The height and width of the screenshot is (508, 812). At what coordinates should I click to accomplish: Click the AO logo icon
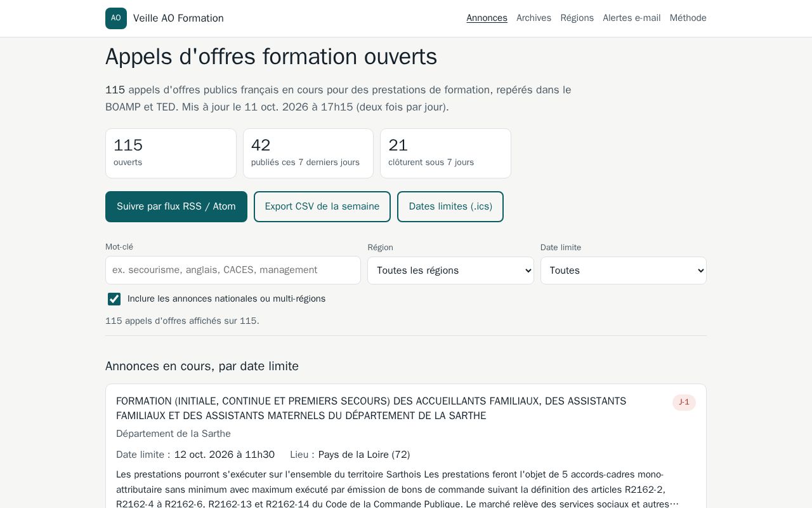point(116,18)
